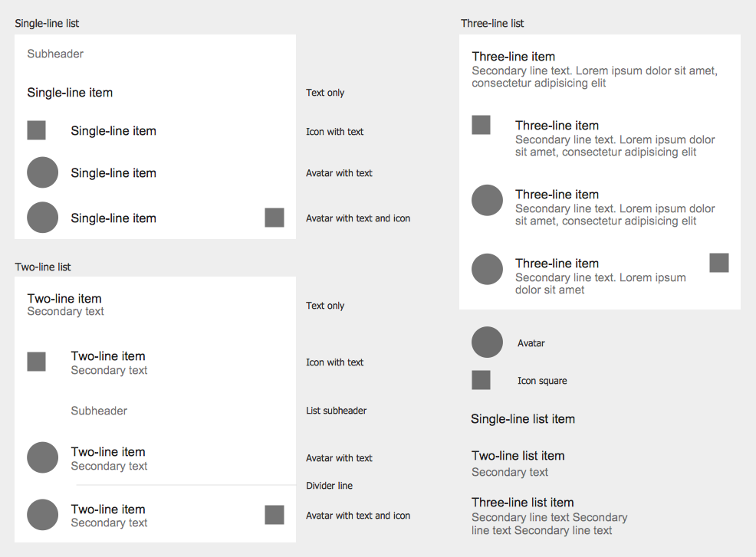Click the 'Divider line' annotation label
The width and height of the screenshot is (756, 557).
329,485
